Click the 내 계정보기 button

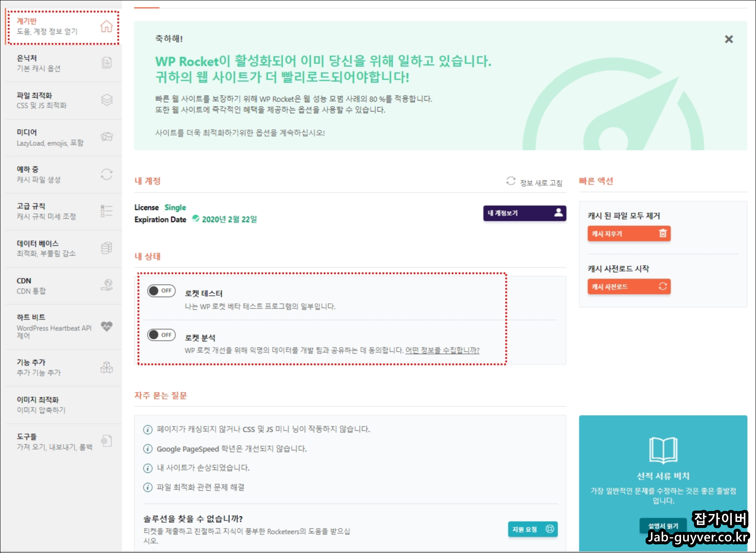click(525, 213)
